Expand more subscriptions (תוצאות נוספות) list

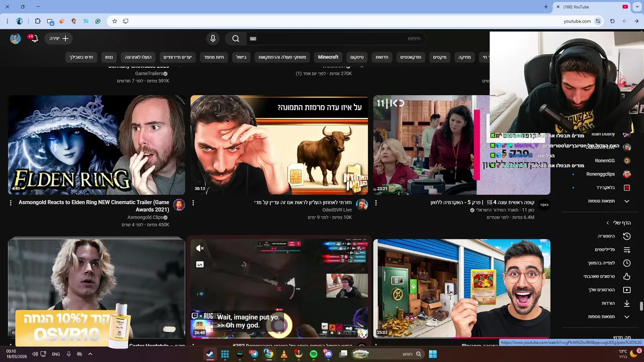[x=608, y=201]
